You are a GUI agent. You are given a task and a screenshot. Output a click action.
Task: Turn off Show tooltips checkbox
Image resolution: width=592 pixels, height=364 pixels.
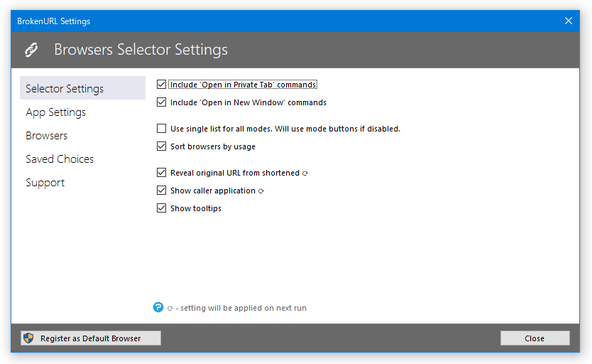click(x=161, y=208)
